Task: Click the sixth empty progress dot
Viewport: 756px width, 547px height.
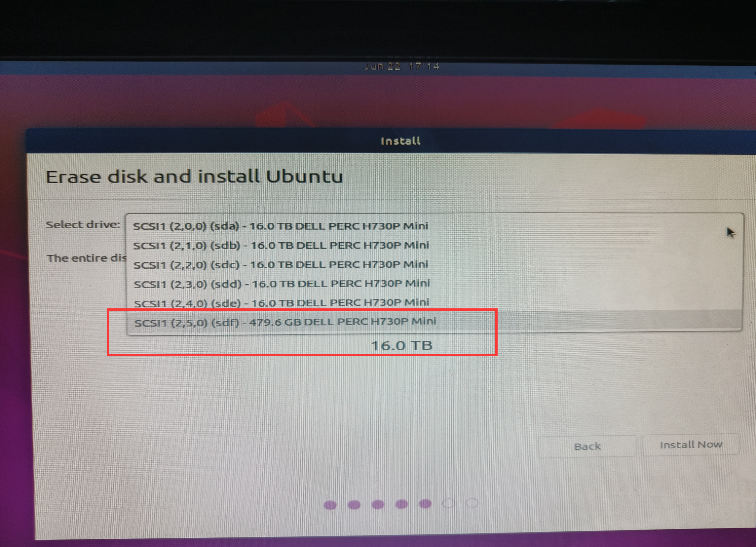Action: click(449, 503)
